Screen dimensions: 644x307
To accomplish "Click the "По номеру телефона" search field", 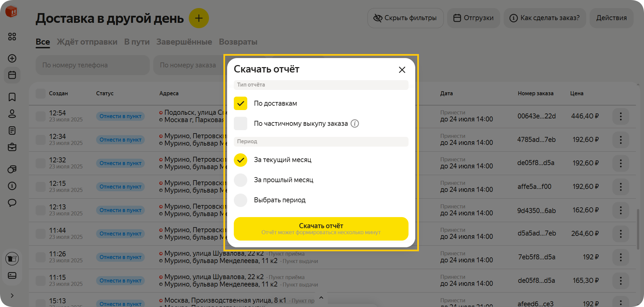I will pyautogui.click(x=92, y=65).
